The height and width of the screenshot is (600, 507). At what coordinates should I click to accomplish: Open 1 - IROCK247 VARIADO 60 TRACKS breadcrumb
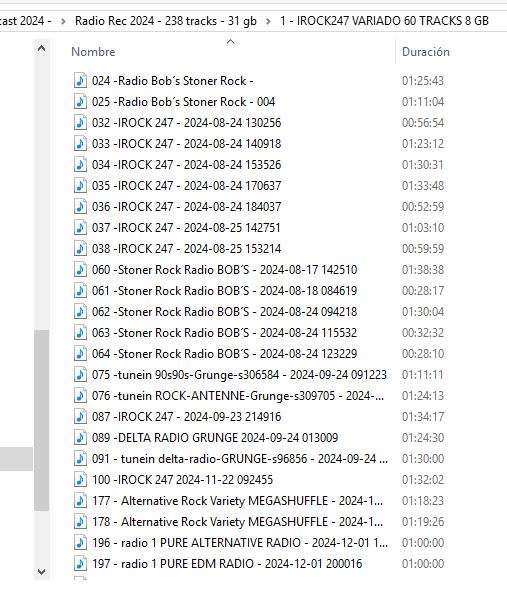pos(384,21)
